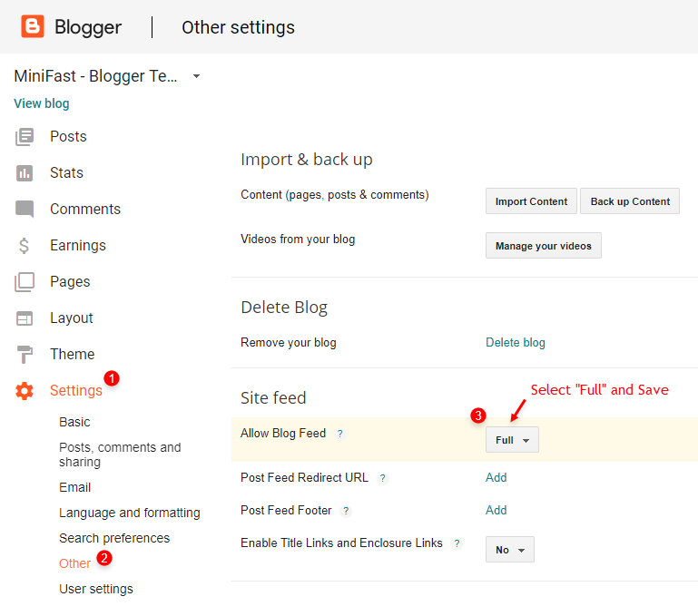Select the Basic settings submenu item
Screen dimensions: 698x616
coord(74,422)
